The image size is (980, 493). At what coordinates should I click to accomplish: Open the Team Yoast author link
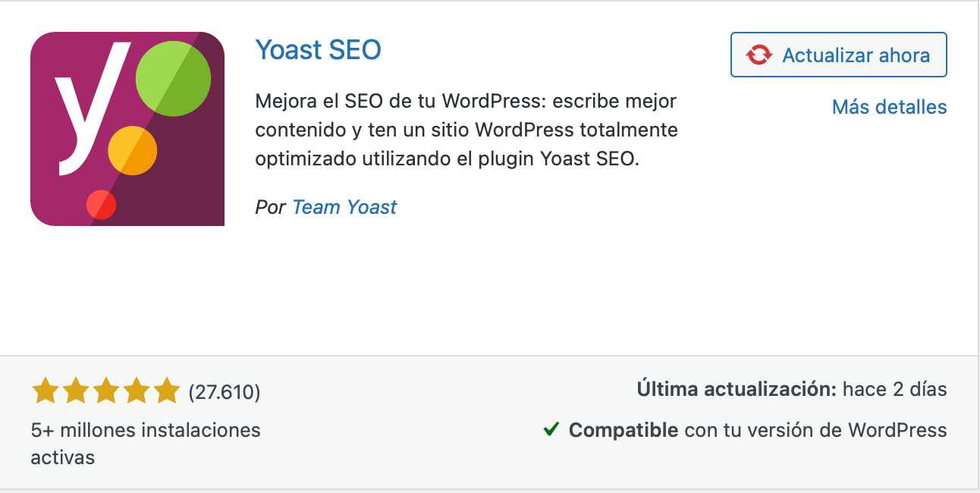point(344,207)
